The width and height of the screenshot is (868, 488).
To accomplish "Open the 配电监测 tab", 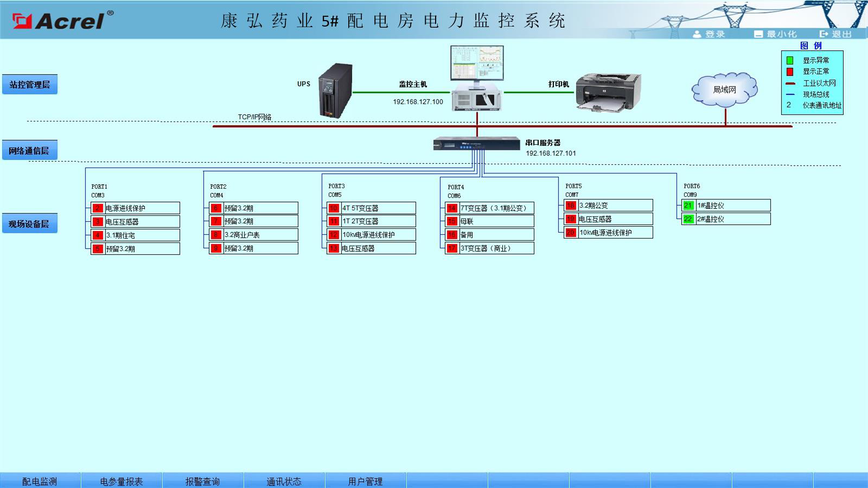I will point(40,481).
